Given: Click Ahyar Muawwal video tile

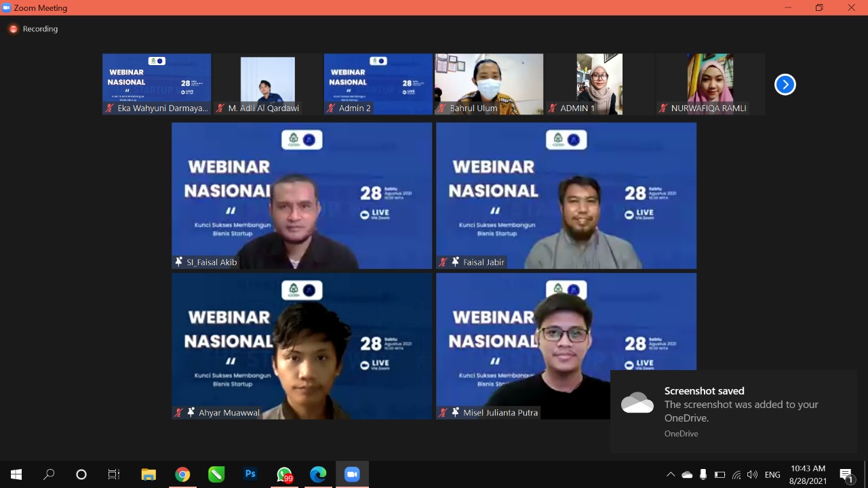Looking at the screenshot, I should pos(302,346).
